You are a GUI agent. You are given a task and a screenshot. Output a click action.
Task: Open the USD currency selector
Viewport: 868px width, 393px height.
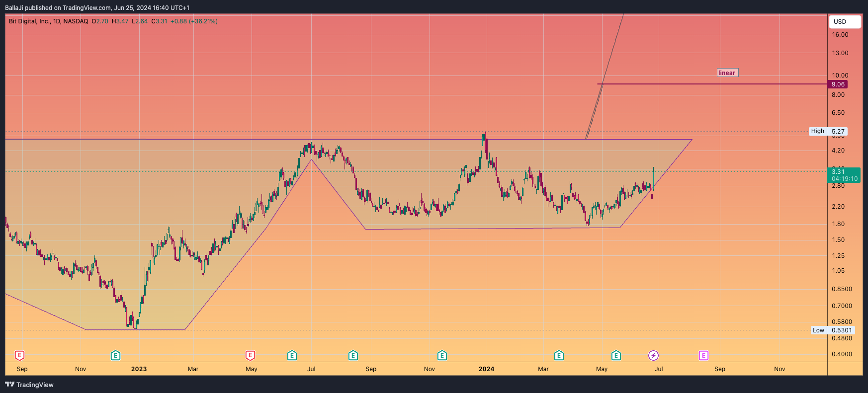845,22
